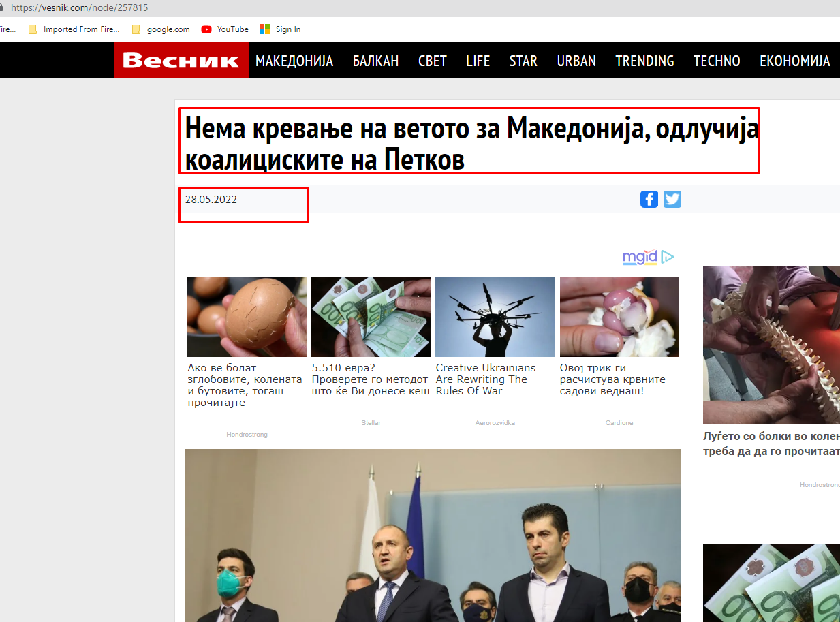Go to the БАЛКАН section
Image resolution: width=840 pixels, height=622 pixels.
(x=375, y=61)
